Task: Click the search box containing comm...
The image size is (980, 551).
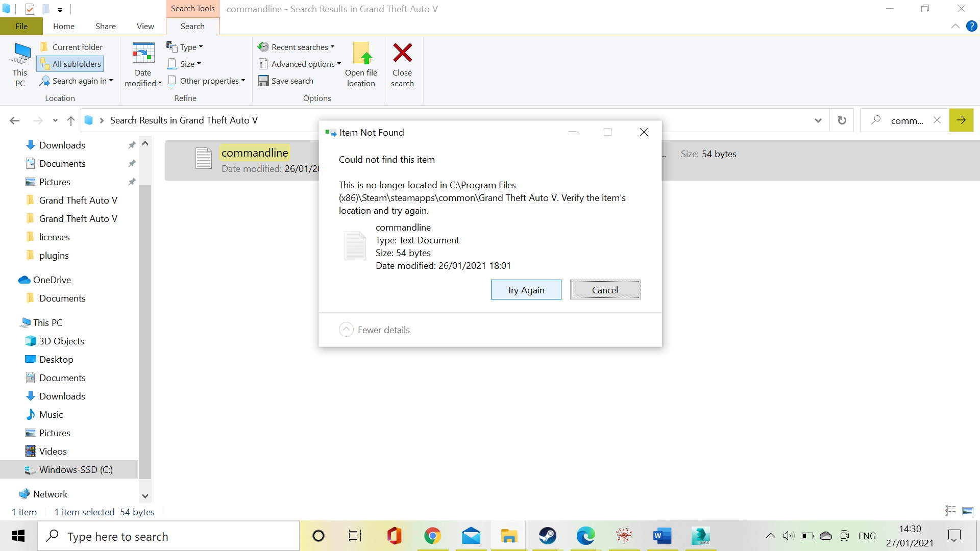Action: [906, 120]
